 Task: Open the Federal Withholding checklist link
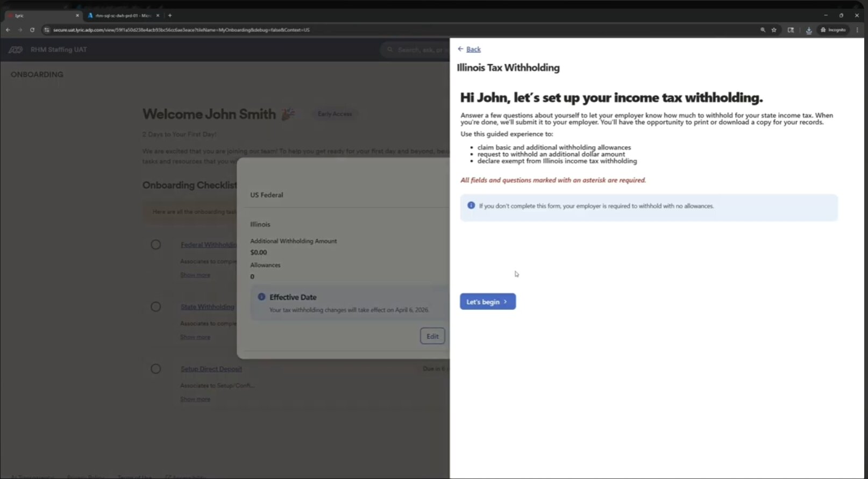click(x=209, y=245)
